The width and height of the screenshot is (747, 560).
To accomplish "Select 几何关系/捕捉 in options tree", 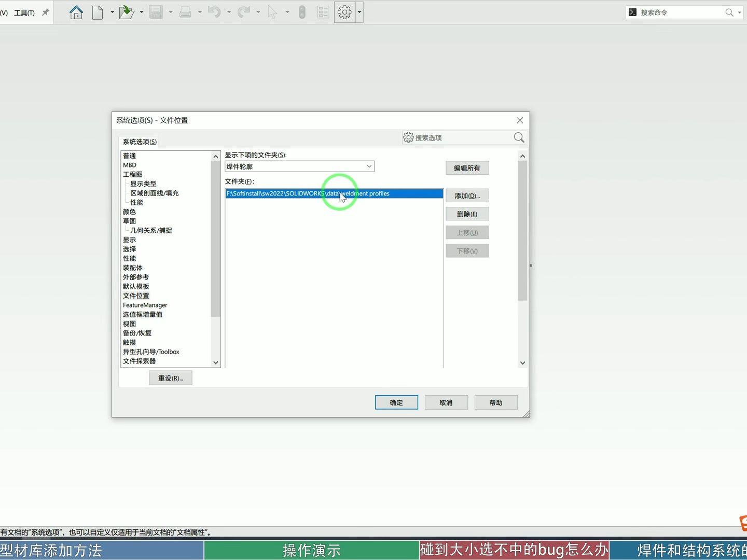I will tap(151, 230).
